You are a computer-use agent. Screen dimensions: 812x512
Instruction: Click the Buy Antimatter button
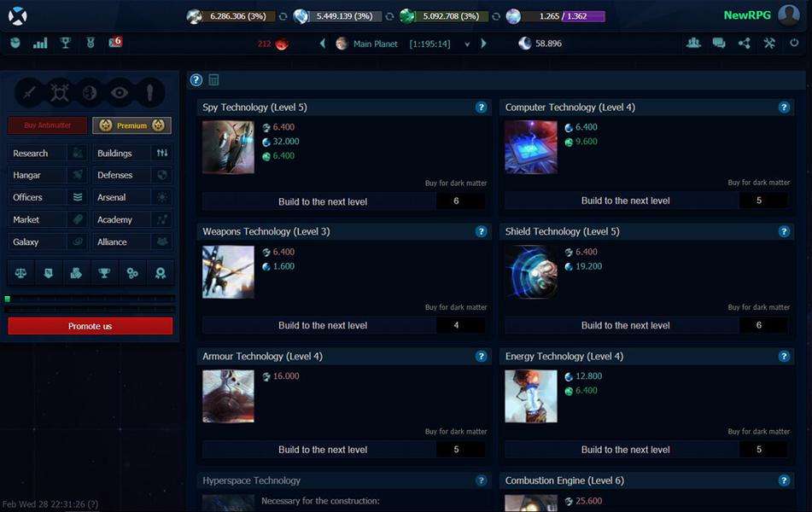(48, 125)
